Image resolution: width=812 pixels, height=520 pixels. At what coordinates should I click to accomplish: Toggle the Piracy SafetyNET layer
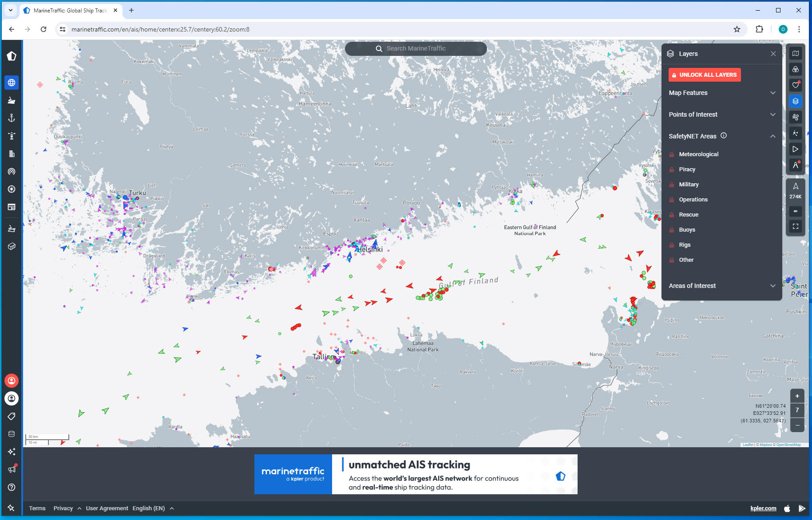tap(687, 169)
